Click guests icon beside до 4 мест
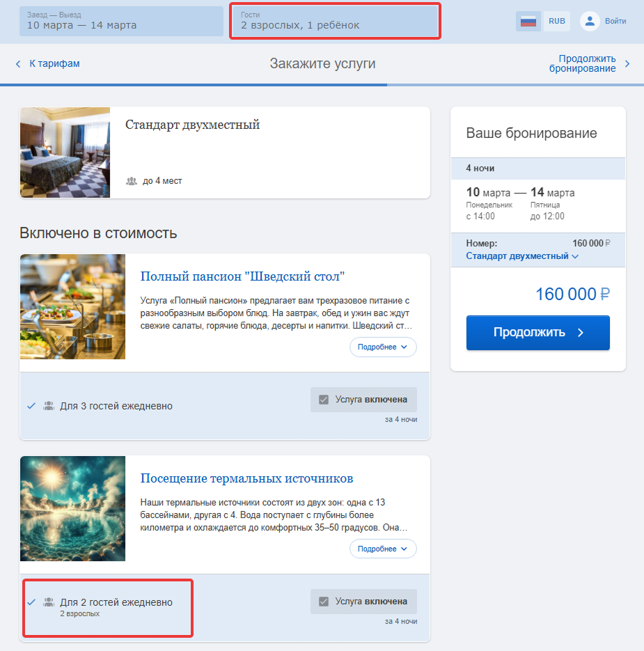This screenshot has height=651, width=644. [131, 181]
